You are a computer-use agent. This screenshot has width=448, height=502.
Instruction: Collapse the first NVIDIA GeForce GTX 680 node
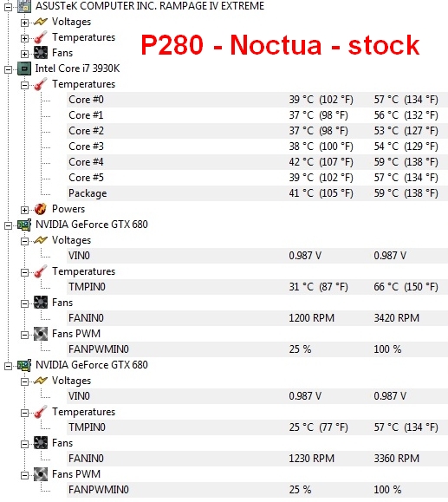point(9,225)
